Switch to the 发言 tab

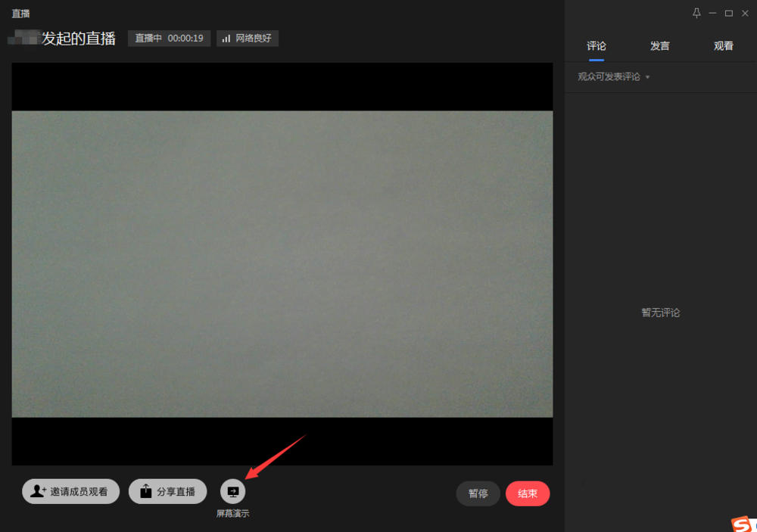tap(659, 45)
